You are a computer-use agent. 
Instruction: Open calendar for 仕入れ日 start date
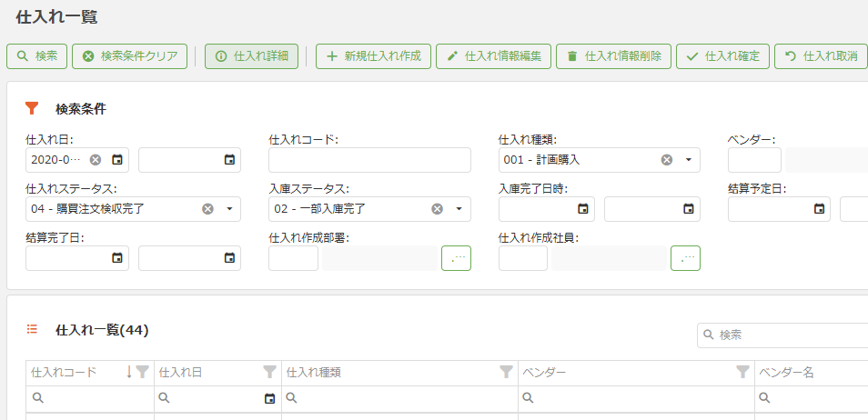pos(117,160)
